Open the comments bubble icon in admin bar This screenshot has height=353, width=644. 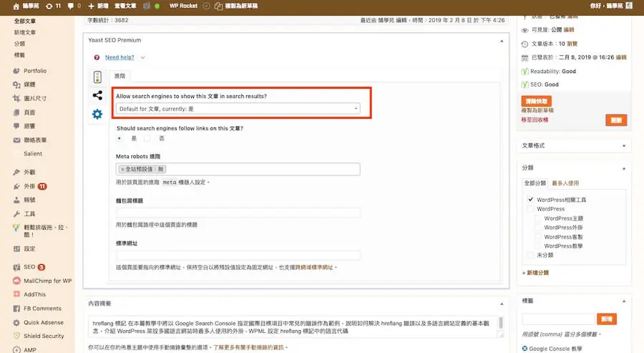[71, 6]
